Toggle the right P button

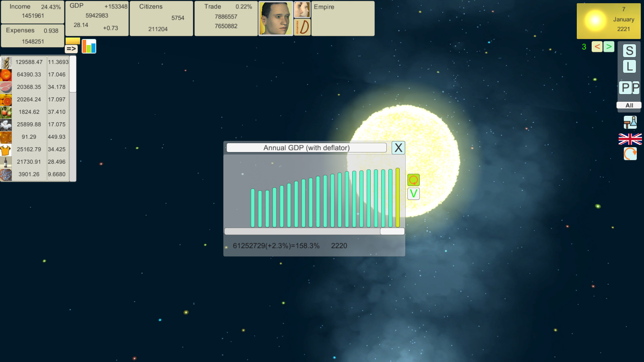pyautogui.click(x=636, y=88)
